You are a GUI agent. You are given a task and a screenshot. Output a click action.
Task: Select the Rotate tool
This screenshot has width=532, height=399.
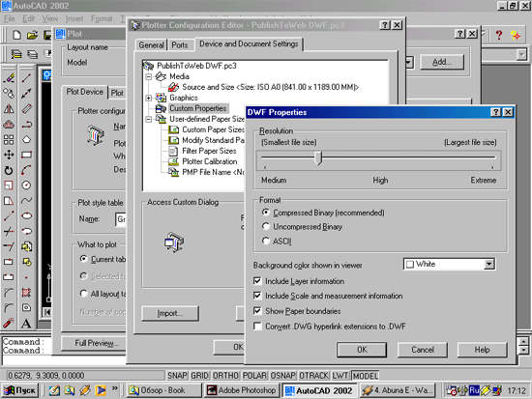click(9, 170)
